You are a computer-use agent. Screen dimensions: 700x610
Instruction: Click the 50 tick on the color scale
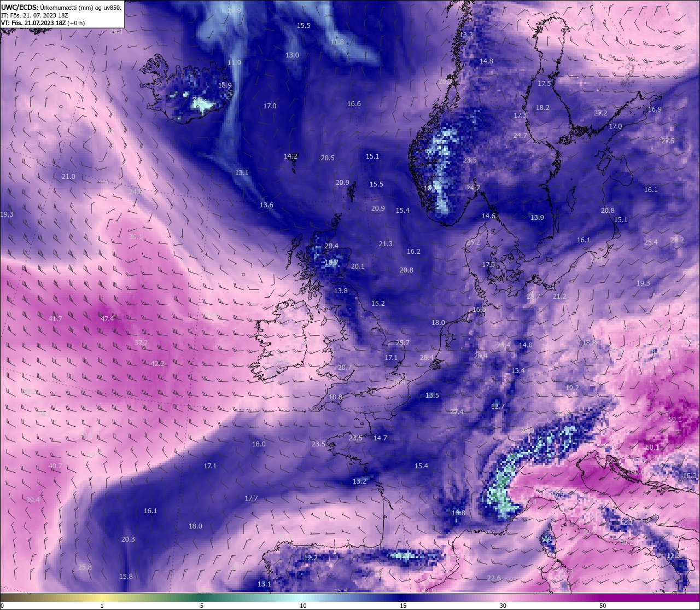coord(603,606)
